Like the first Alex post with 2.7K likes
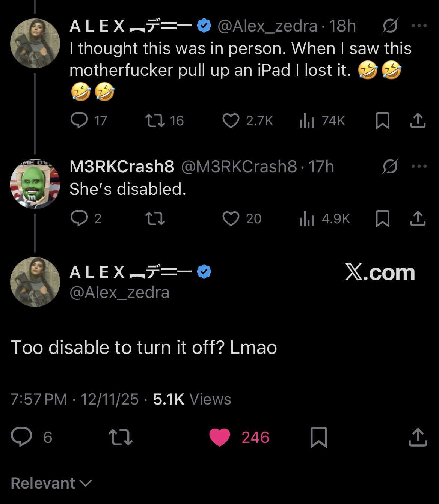 pyautogui.click(x=231, y=120)
